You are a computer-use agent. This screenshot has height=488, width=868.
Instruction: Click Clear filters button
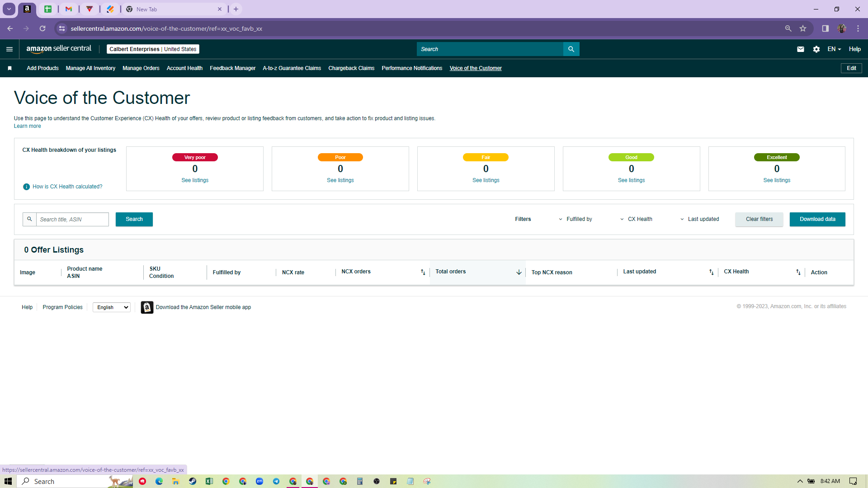(x=759, y=219)
